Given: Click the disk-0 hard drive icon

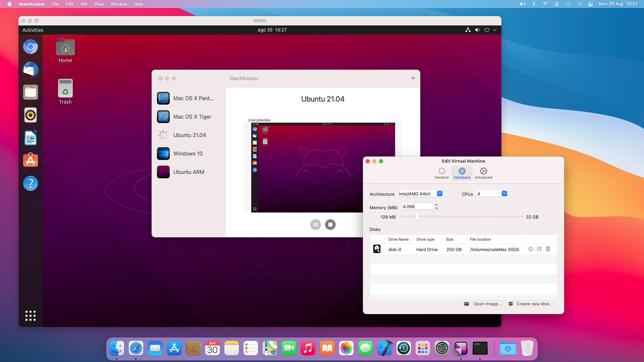Looking at the screenshot, I should (x=377, y=249).
